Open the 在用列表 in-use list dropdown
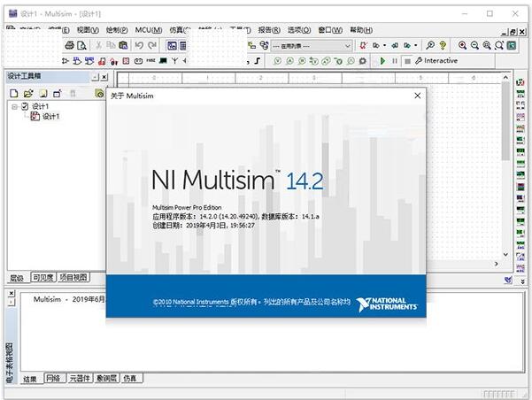532x400 pixels. click(311, 46)
